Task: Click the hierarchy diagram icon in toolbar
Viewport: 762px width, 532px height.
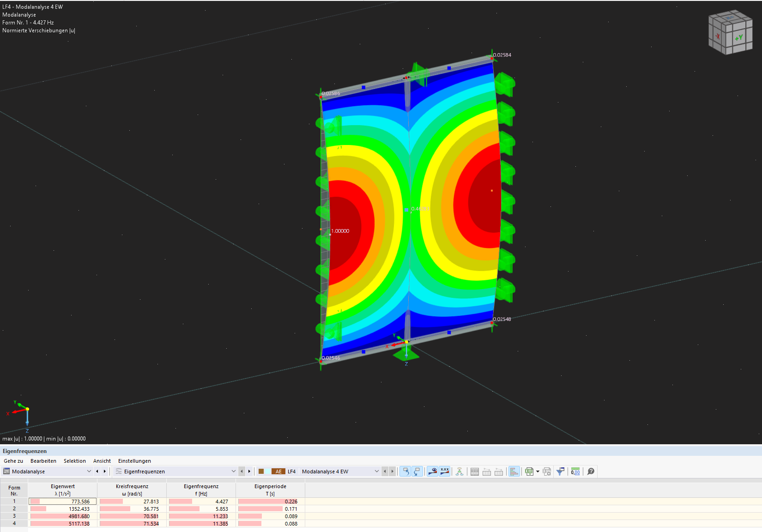Action: click(x=459, y=472)
